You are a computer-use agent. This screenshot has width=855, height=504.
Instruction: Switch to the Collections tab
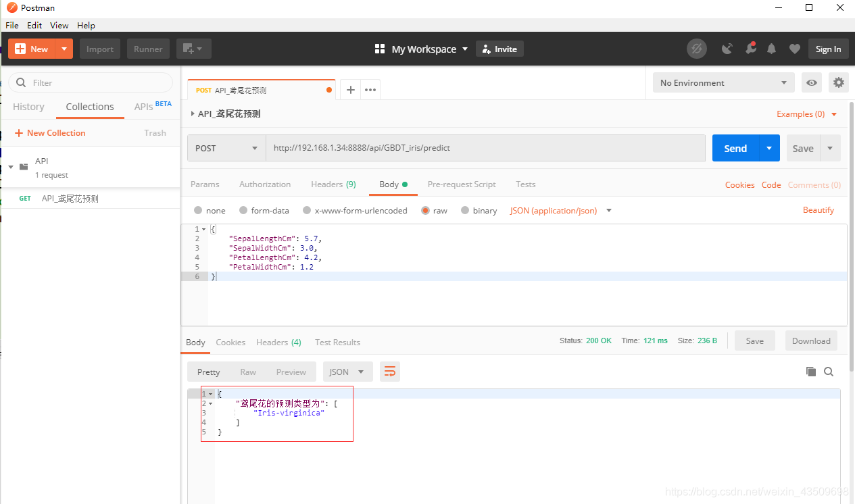[90, 107]
